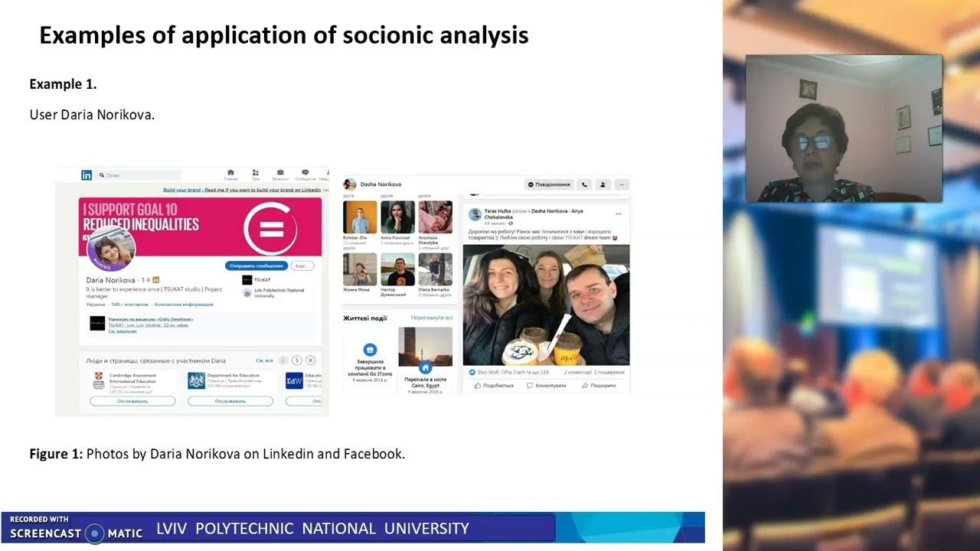Open friend Anna Novosad's photo
The height and width of the screenshot is (551, 980).
[x=397, y=217]
